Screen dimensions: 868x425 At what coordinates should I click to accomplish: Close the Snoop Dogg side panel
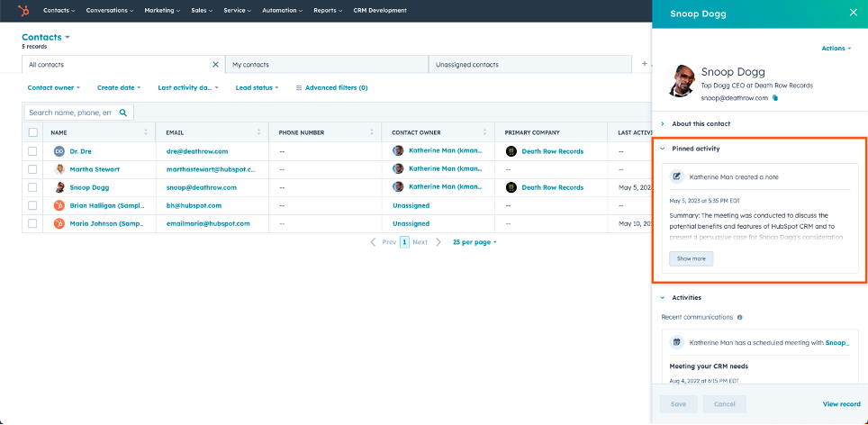click(853, 13)
